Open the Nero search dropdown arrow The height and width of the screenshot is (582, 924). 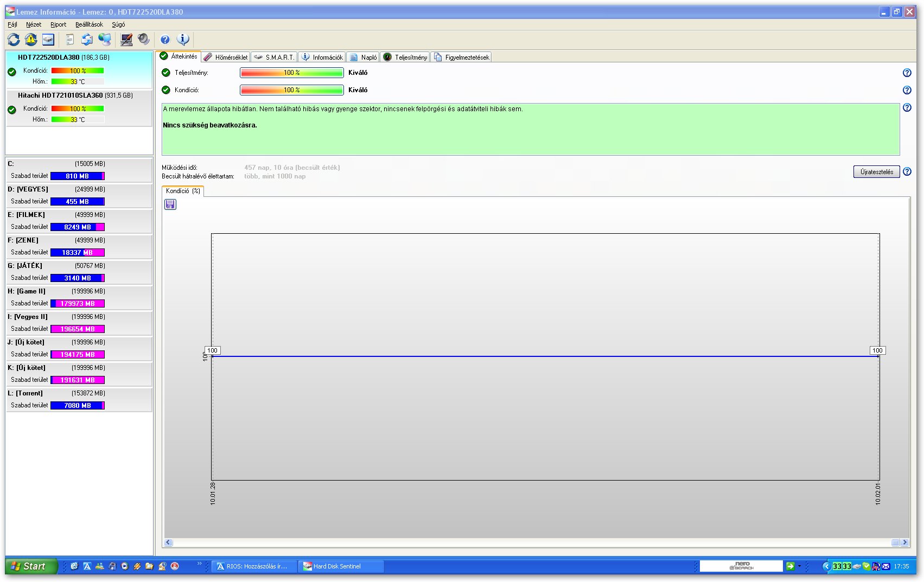click(799, 566)
